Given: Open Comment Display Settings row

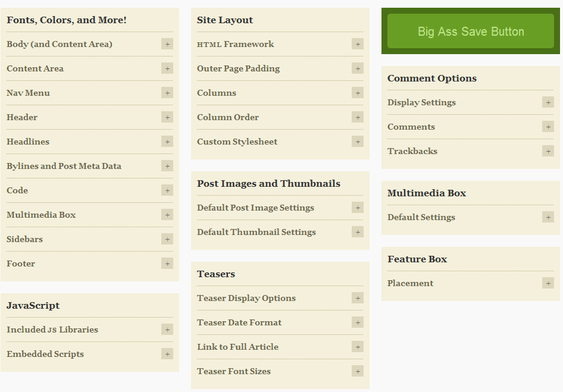Looking at the screenshot, I should click(470, 103).
